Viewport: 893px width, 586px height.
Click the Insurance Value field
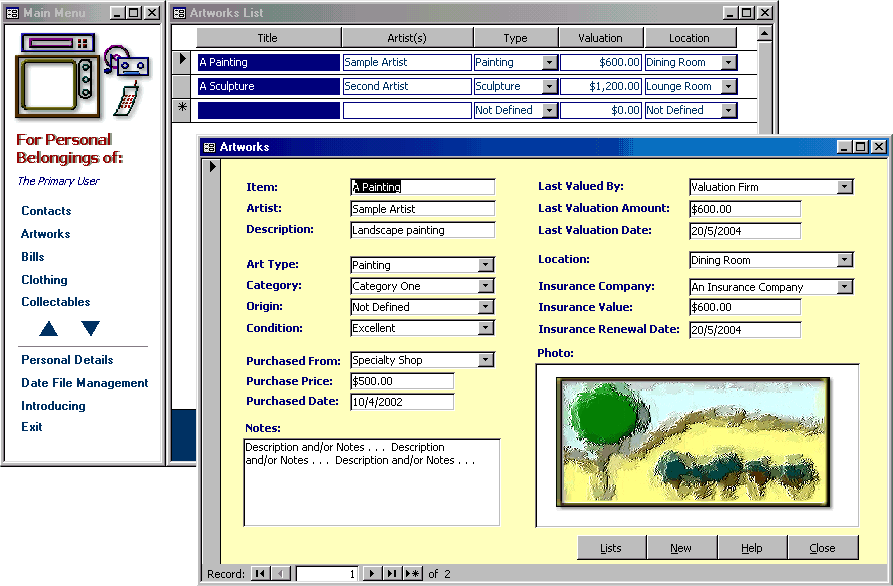click(745, 308)
